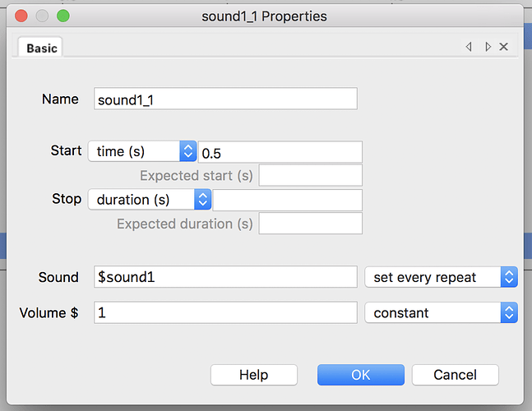Click the Expected start (s) field
The image size is (532, 411).
(310, 175)
